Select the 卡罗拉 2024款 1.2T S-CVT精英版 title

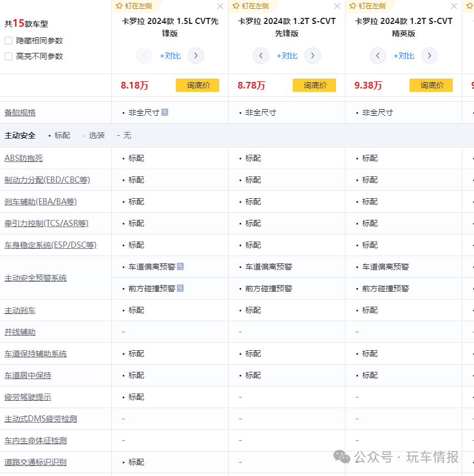pos(403,27)
